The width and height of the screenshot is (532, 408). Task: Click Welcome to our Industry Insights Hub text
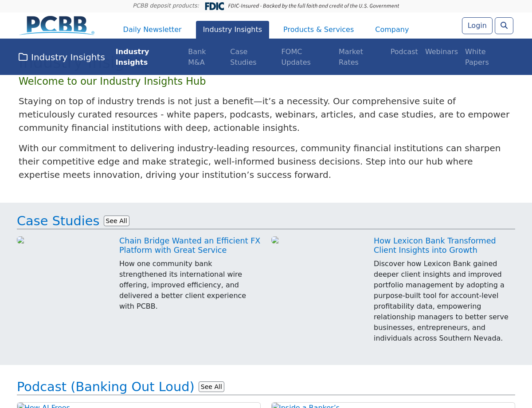[112, 82]
